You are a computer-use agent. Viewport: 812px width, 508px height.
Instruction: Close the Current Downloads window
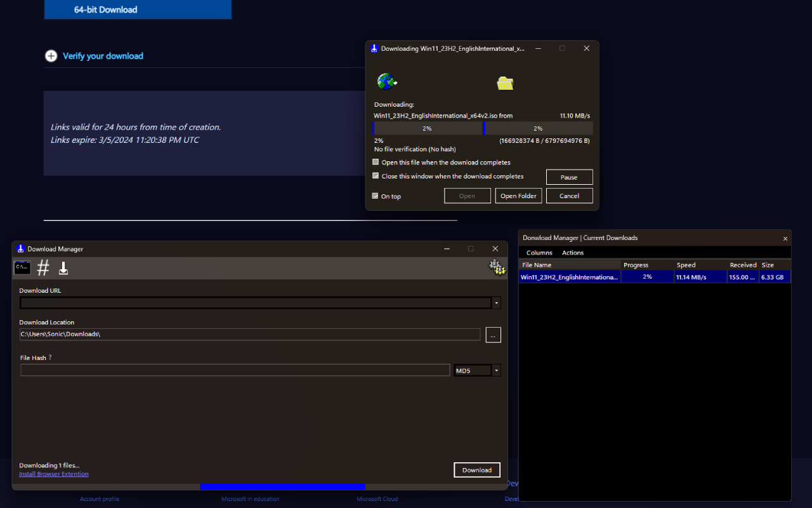click(x=785, y=239)
